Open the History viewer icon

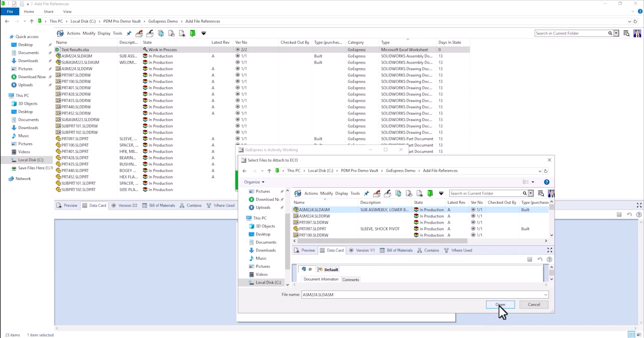182,33
